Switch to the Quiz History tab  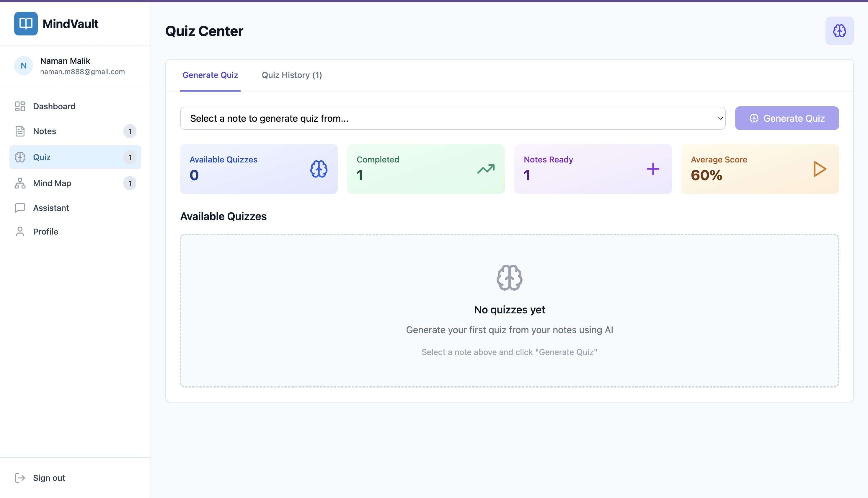click(x=292, y=75)
